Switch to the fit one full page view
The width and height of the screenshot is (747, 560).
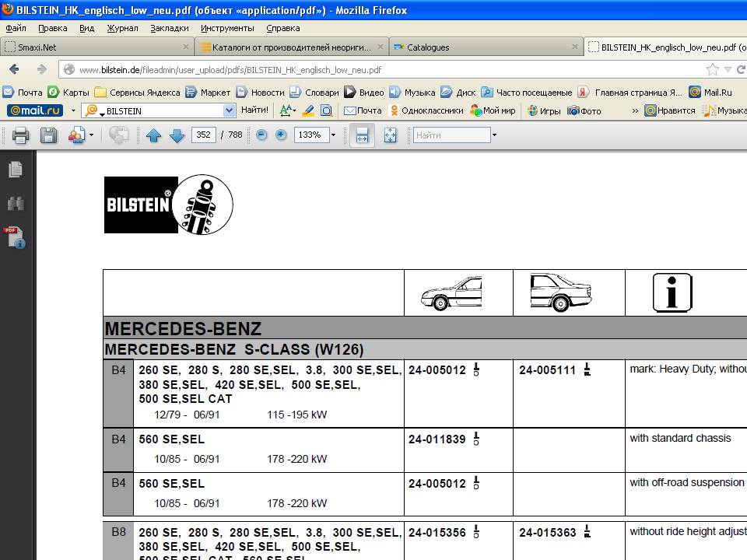390,135
